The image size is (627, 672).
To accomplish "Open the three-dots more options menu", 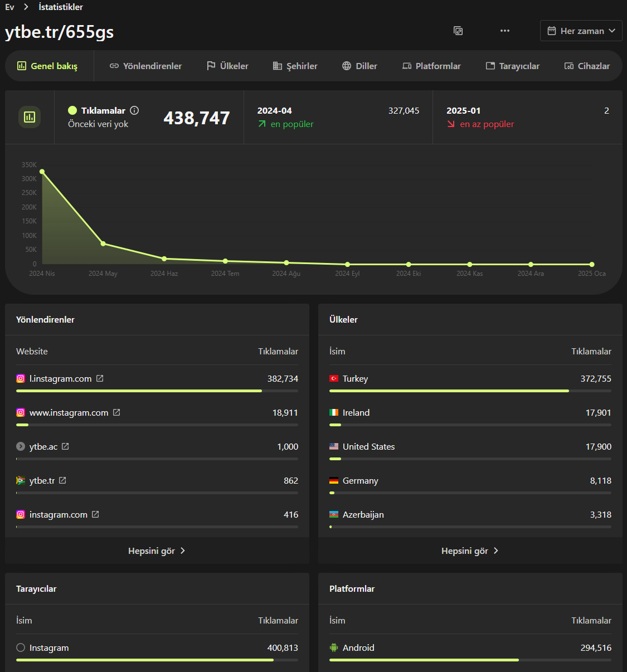I will click(505, 31).
